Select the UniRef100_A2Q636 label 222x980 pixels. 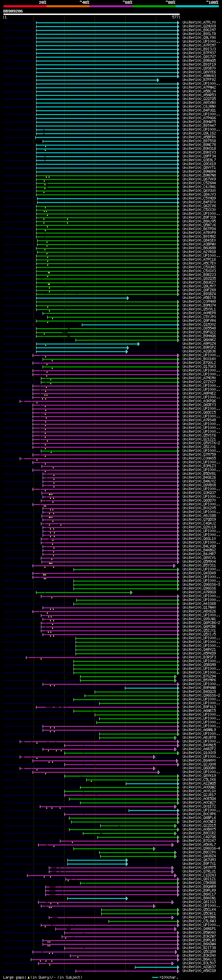pyautogui.click(x=199, y=351)
